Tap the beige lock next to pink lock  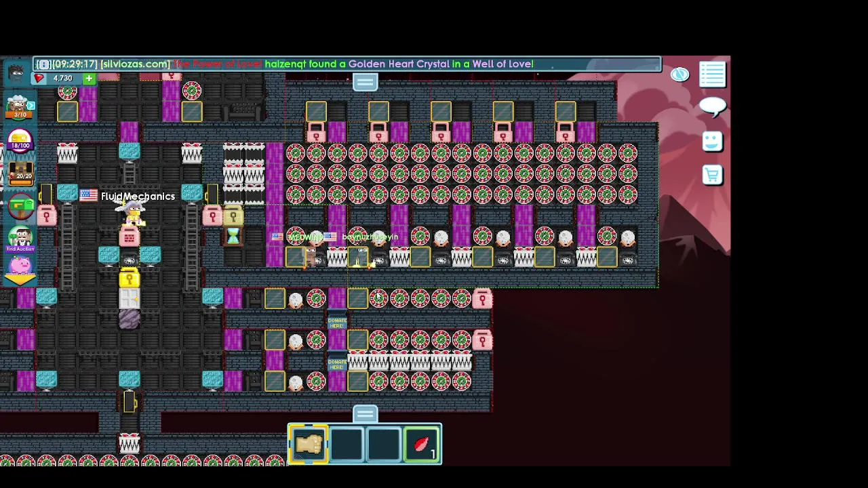(x=233, y=216)
